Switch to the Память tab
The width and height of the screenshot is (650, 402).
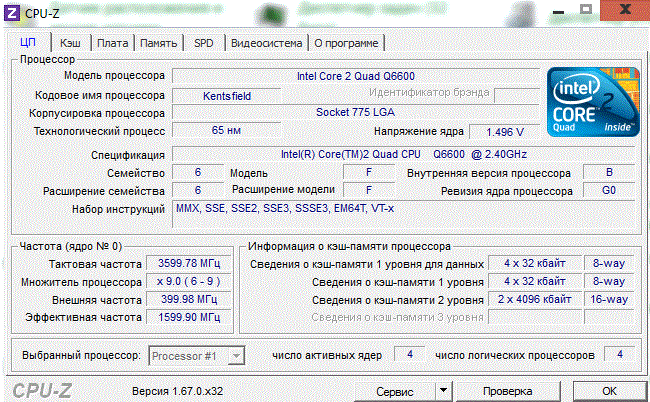click(x=158, y=43)
